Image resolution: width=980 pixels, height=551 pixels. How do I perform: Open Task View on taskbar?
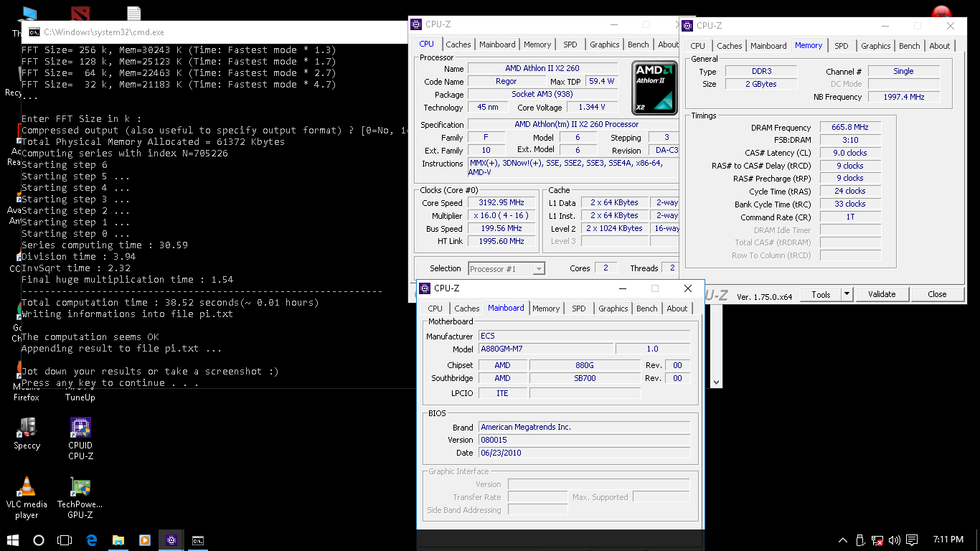(x=65, y=540)
